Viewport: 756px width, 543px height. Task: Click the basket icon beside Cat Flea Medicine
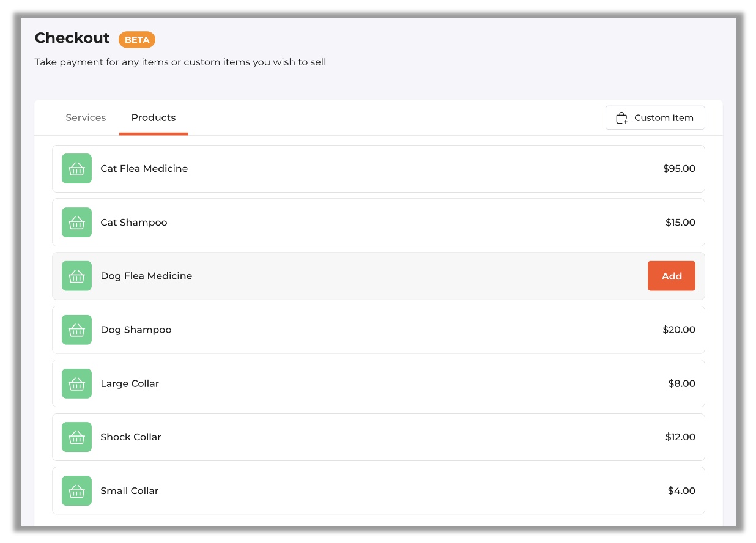(76, 169)
